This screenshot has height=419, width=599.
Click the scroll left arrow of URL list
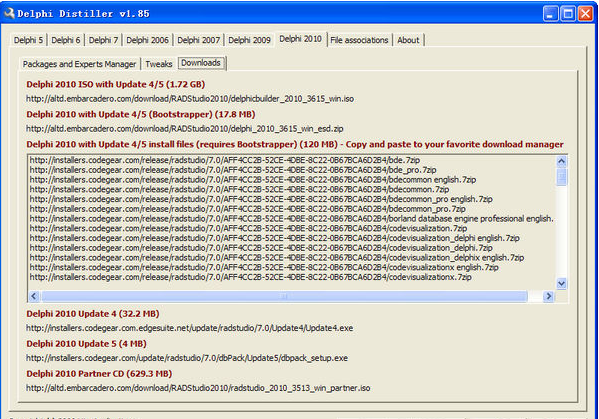pyautogui.click(x=34, y=296)
